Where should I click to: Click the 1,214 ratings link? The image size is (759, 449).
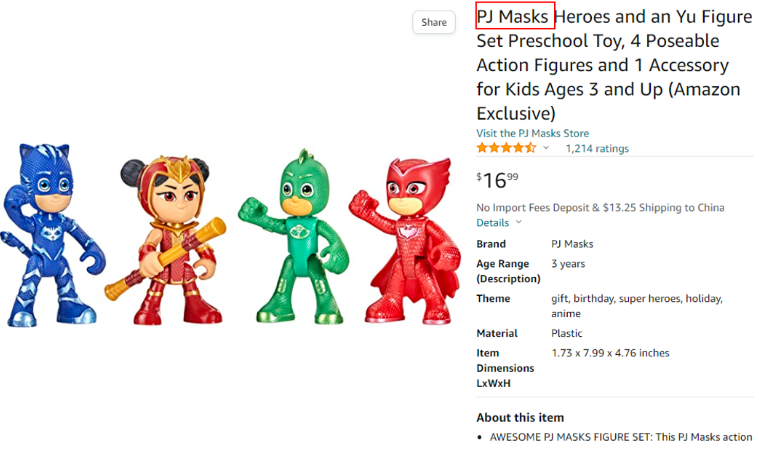597,148
